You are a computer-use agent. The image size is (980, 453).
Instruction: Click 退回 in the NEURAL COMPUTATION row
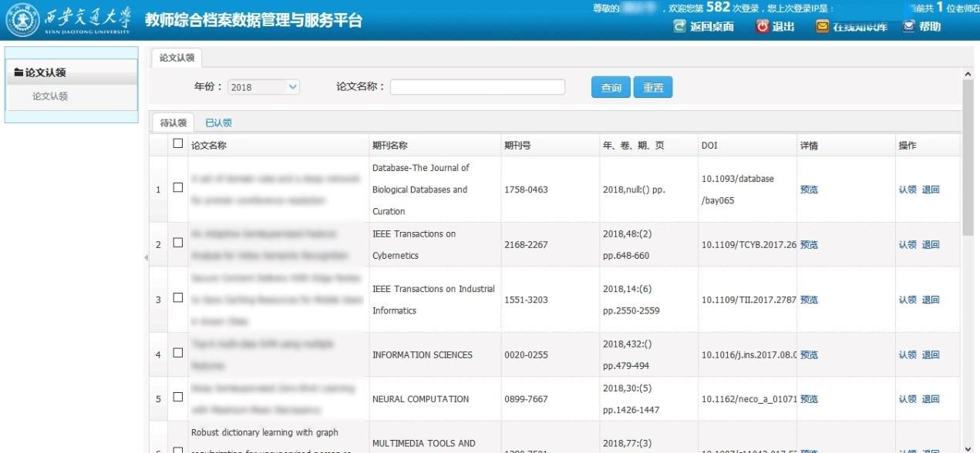click(x=931, y=399)
